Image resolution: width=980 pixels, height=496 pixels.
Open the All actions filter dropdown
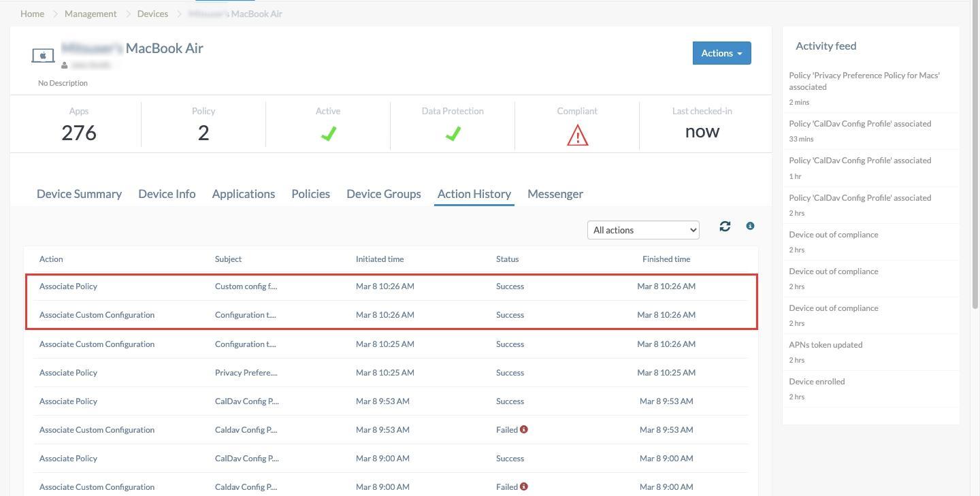pos(643,230)
